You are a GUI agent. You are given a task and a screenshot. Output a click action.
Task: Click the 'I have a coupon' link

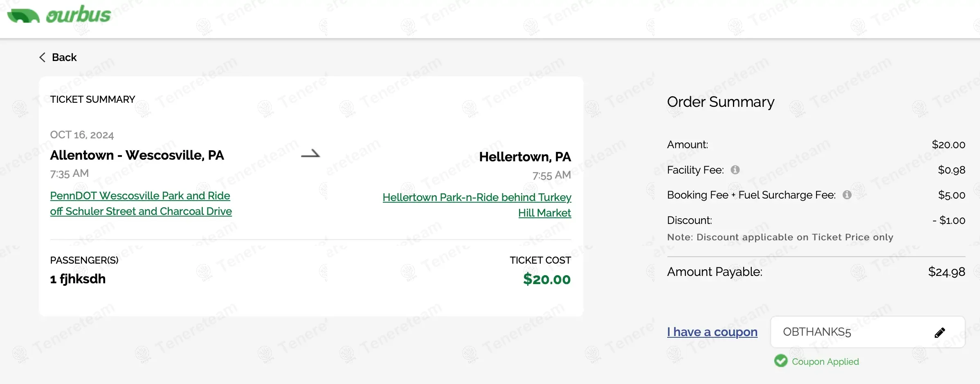point(712,332)
